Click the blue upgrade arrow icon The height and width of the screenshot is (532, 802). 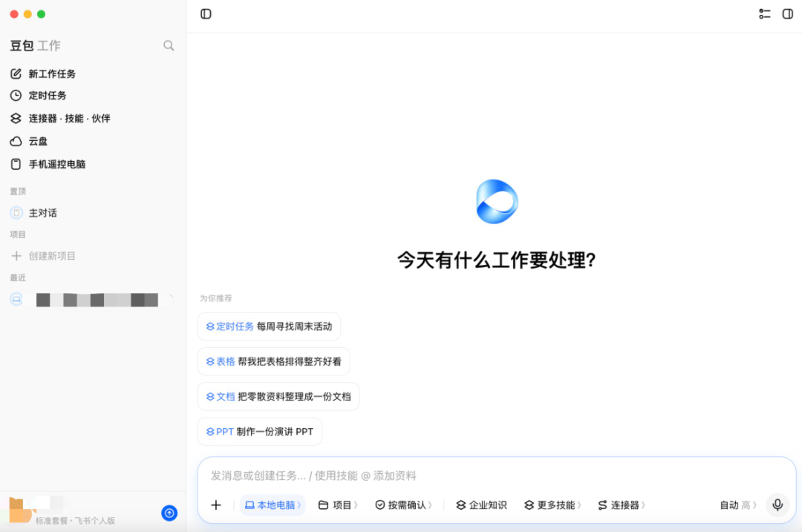click(169, 513)
